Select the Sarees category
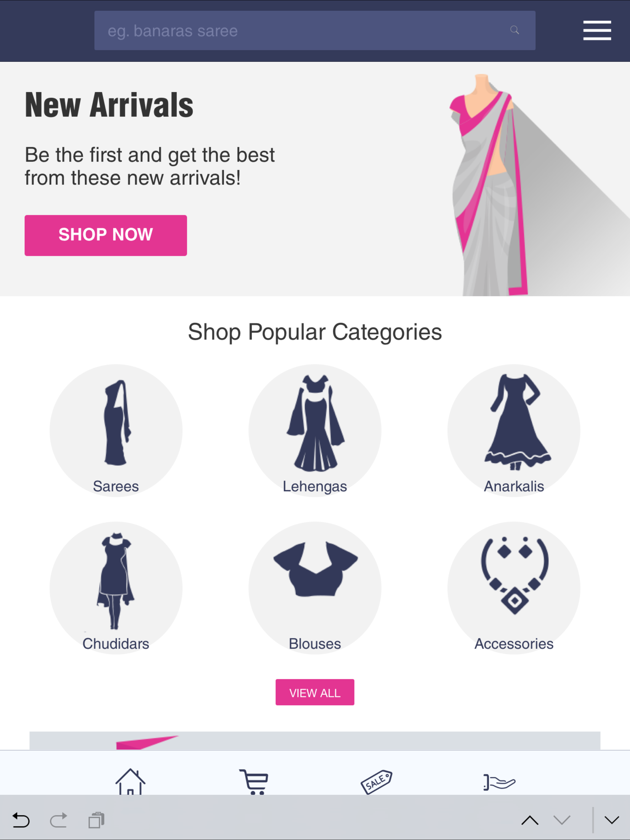 coord(116,431)
